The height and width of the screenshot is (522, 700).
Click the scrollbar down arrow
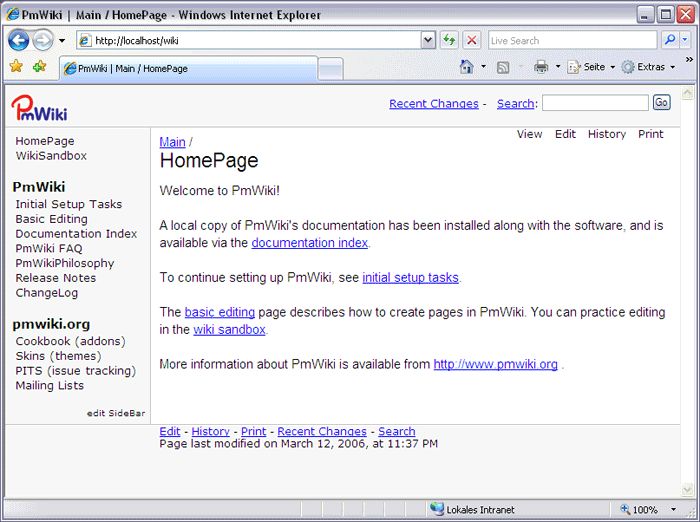[688, 490]
